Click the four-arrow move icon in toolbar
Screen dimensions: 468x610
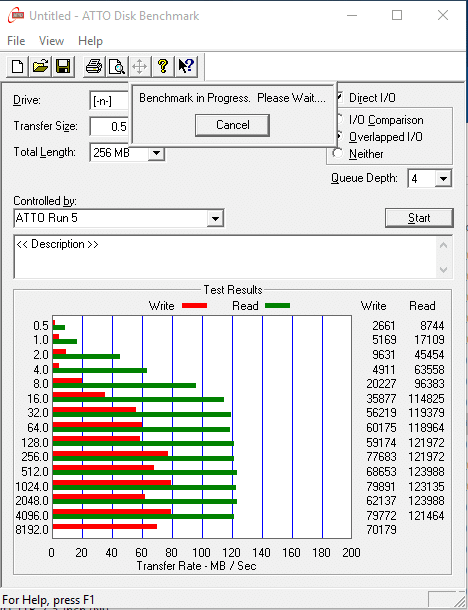(140, 66)
